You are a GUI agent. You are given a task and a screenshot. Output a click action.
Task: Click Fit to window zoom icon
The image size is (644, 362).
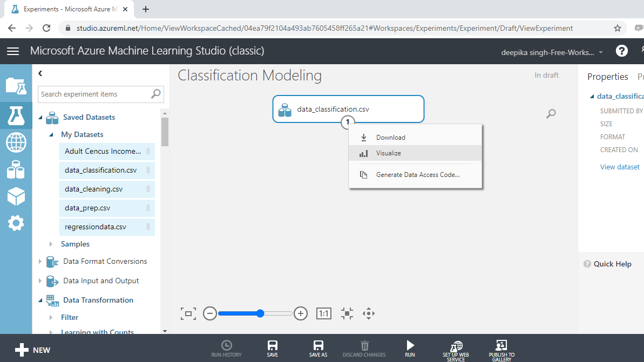pos(188,313)
